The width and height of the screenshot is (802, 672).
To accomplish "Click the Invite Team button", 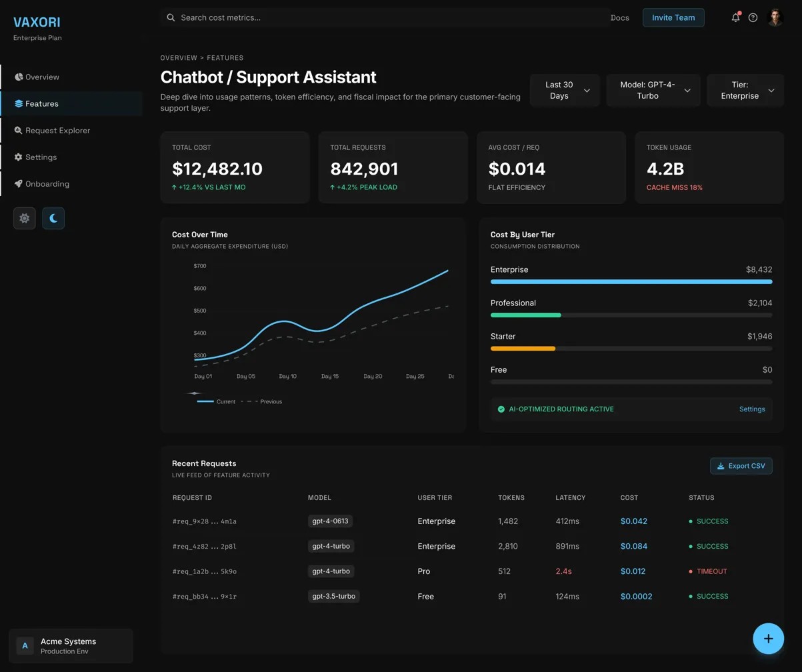I will coord(673,18).
